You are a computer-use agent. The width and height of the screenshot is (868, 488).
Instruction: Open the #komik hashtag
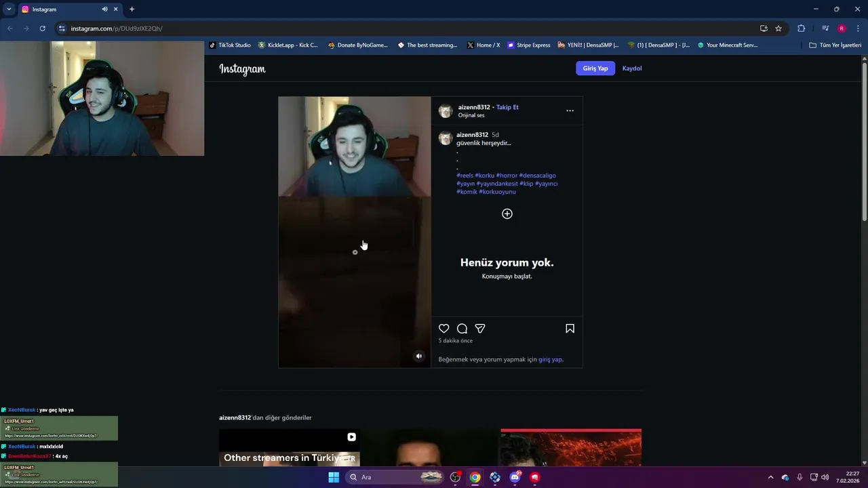[467, 192]
